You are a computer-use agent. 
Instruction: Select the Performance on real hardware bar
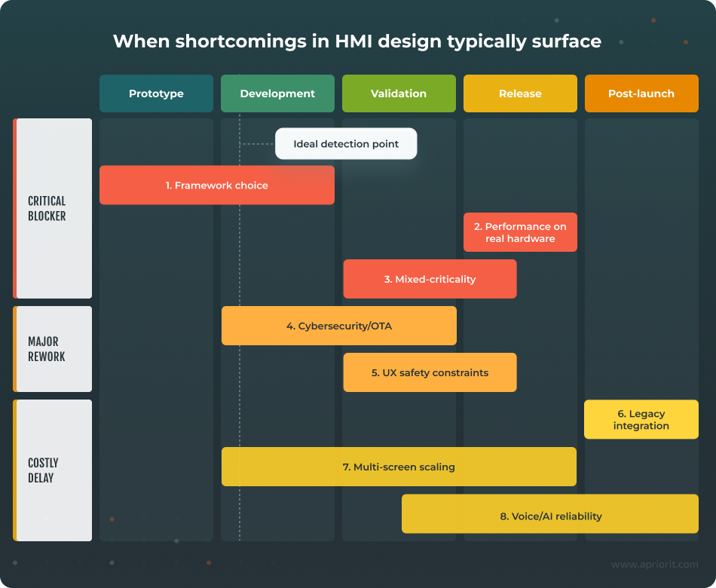520,232
